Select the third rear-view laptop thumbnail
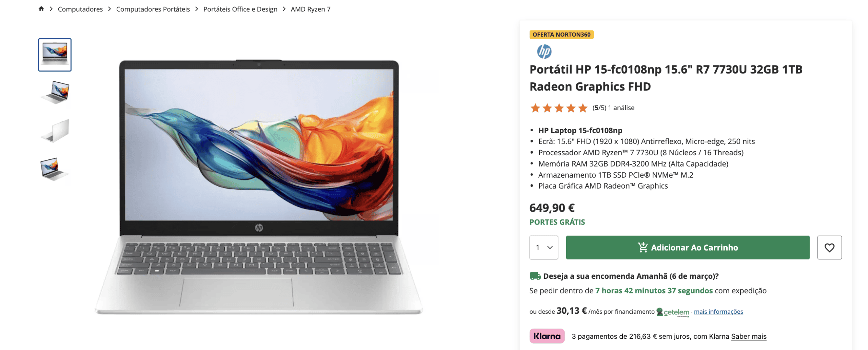The width and height of the screenshot is (868, 350). [55, 131]
